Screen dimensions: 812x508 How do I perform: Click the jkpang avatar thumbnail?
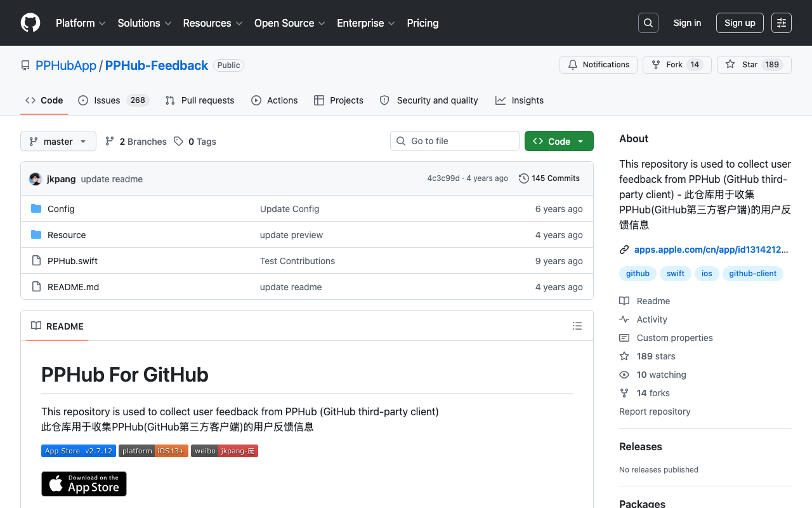36,179
